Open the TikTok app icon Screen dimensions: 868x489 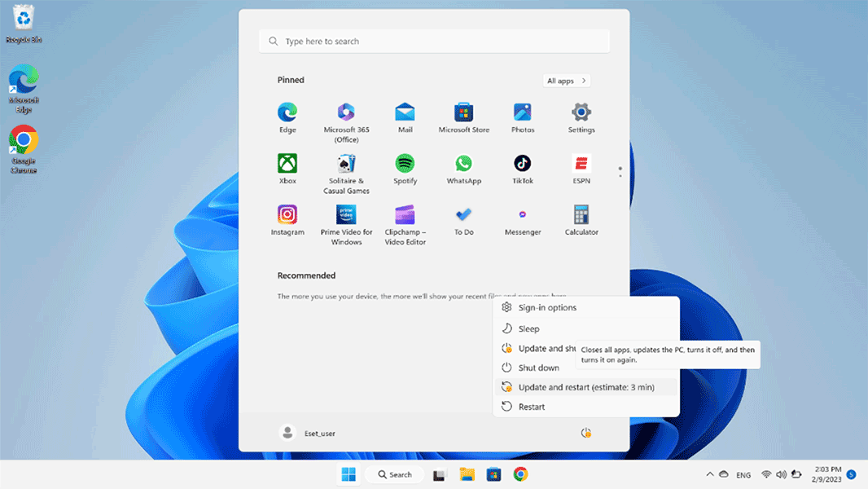(x=523, y=164)
